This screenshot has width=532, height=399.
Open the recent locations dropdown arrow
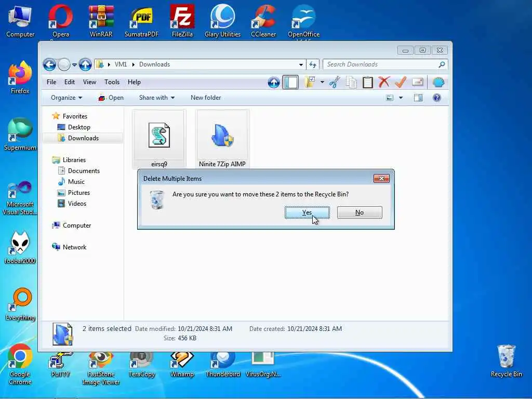point(74,64)
